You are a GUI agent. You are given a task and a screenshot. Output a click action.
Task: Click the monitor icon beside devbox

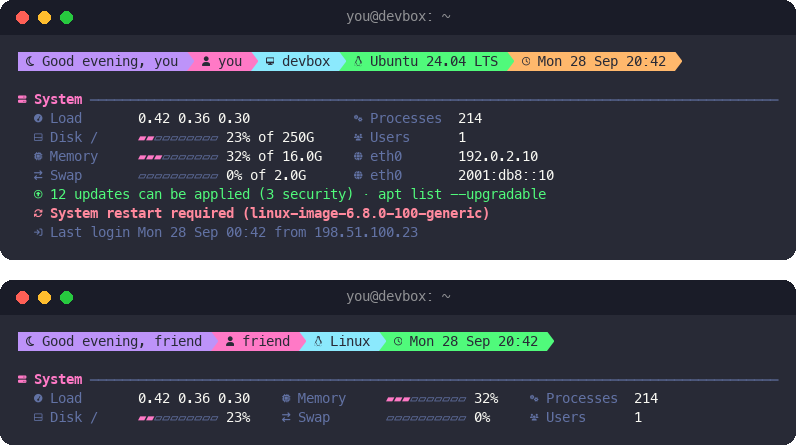click(270, 61)
